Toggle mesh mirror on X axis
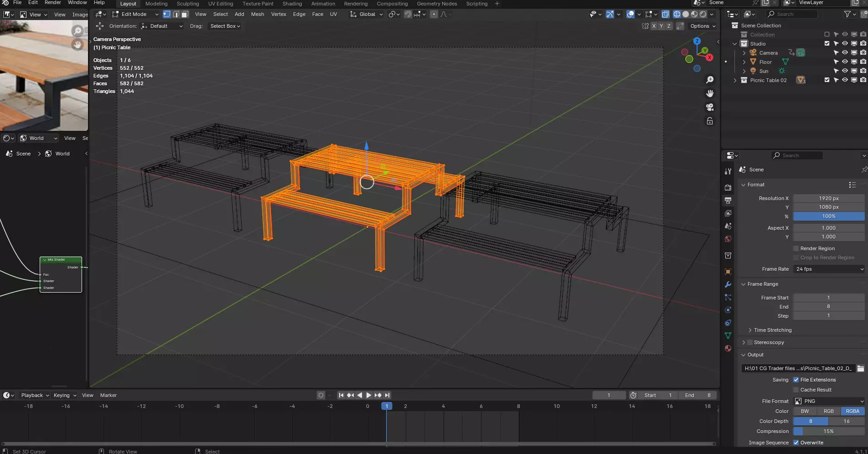868x454 pixels. [x=654, y=26]
